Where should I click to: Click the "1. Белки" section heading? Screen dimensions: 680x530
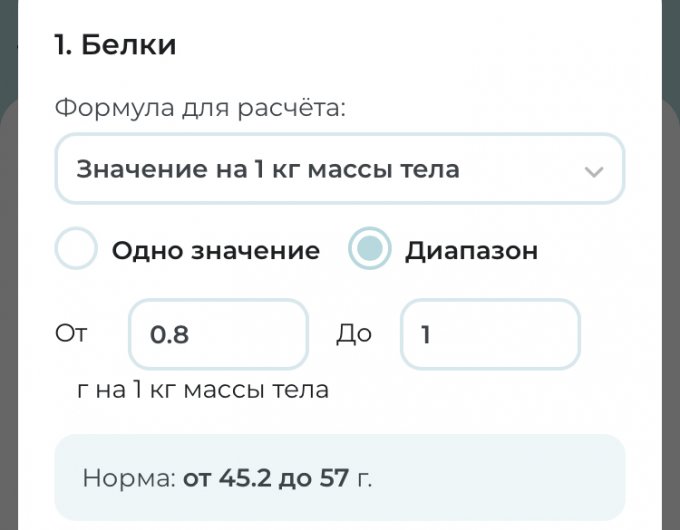[x=115, y=45]
